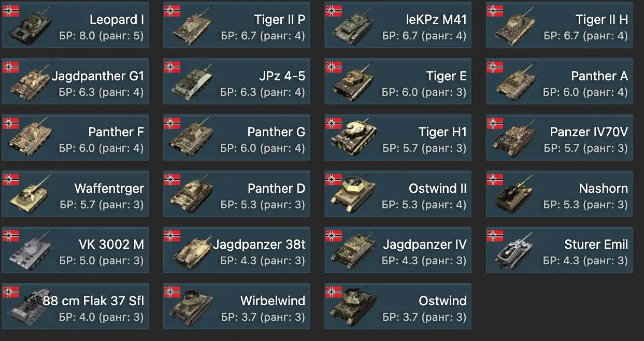Choose the Panther A vehicle card
Screen dimensions: 644x341
(x=560, y=81)
